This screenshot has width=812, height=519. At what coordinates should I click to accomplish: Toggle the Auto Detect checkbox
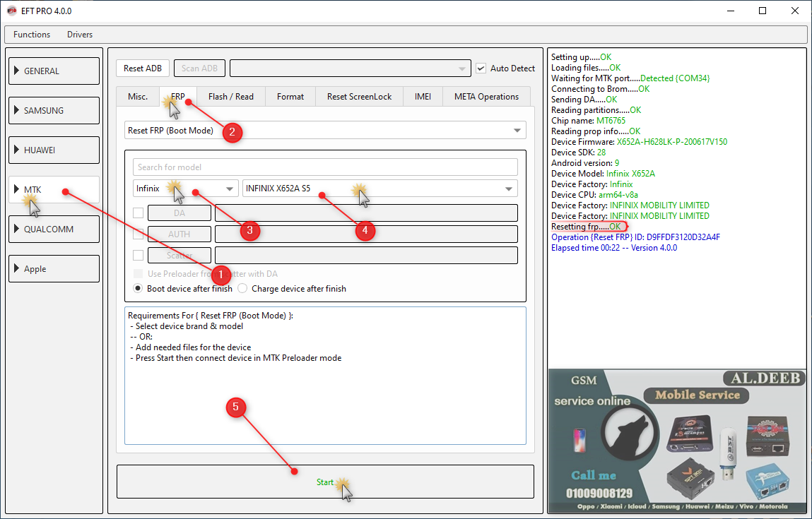481,68
